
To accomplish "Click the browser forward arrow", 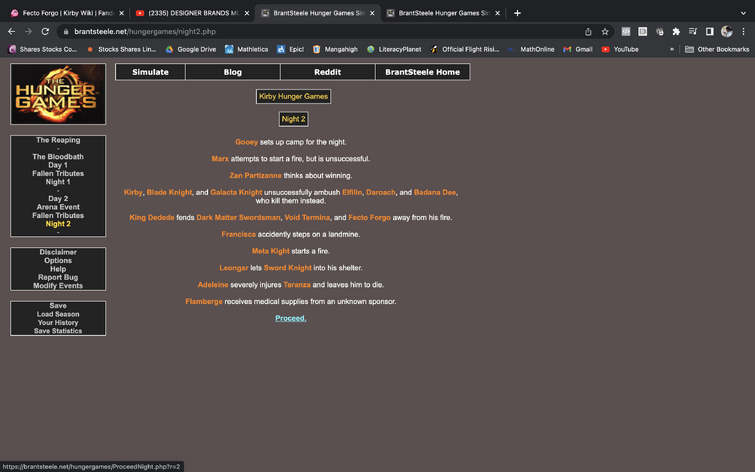I will coord(28,31).
